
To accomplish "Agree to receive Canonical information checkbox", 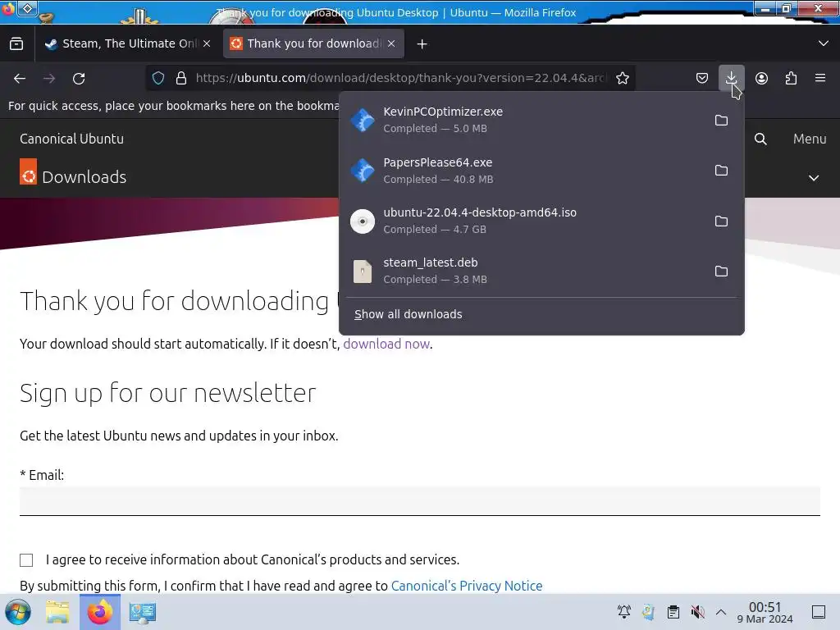I will [x=26, y=559].
